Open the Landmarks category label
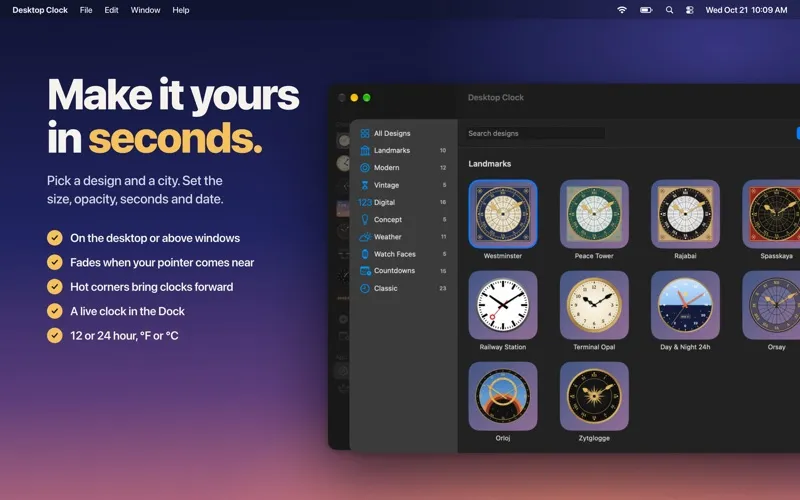This screenshot has width=800, height=500. pos(392,151)
